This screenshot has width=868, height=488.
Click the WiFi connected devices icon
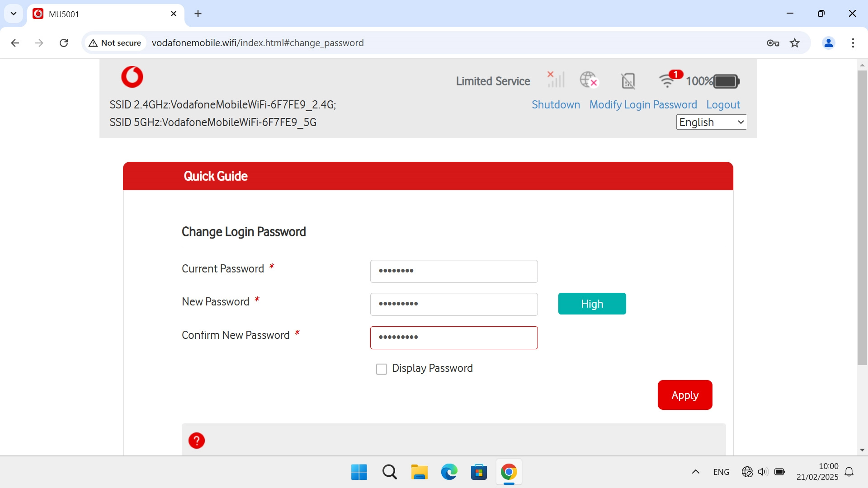tap(667, 80)
